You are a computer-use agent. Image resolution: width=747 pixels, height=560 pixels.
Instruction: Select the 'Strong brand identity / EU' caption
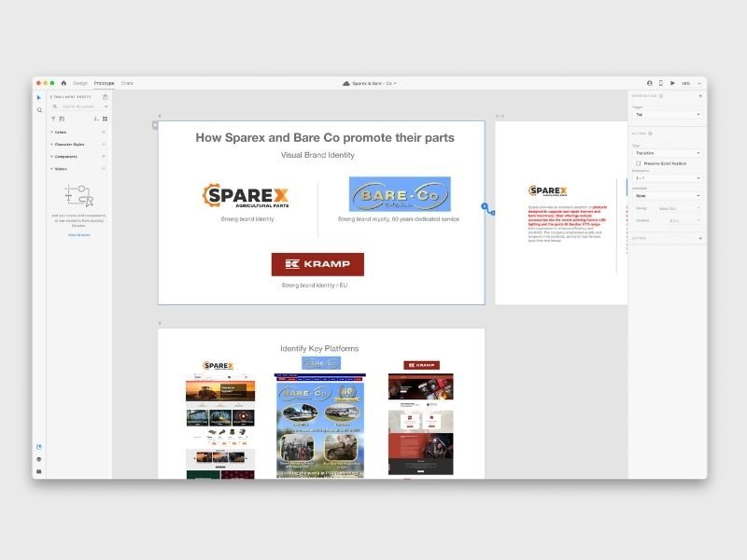[x=315, y=286]
